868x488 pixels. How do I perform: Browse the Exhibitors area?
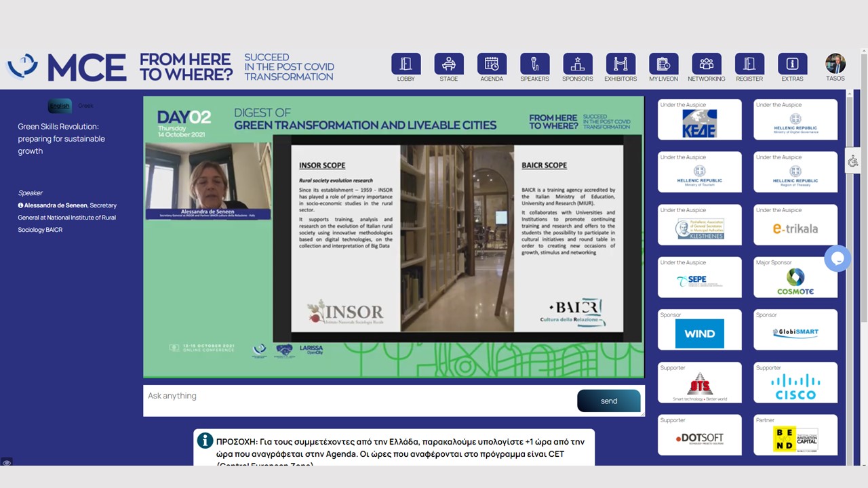[620, 64]
